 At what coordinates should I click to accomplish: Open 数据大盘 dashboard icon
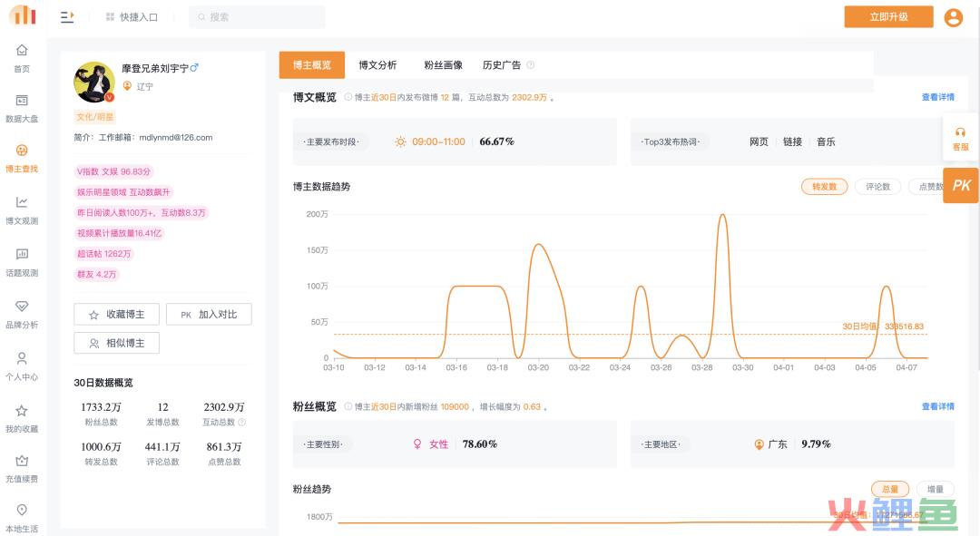[x=22, y=101]
